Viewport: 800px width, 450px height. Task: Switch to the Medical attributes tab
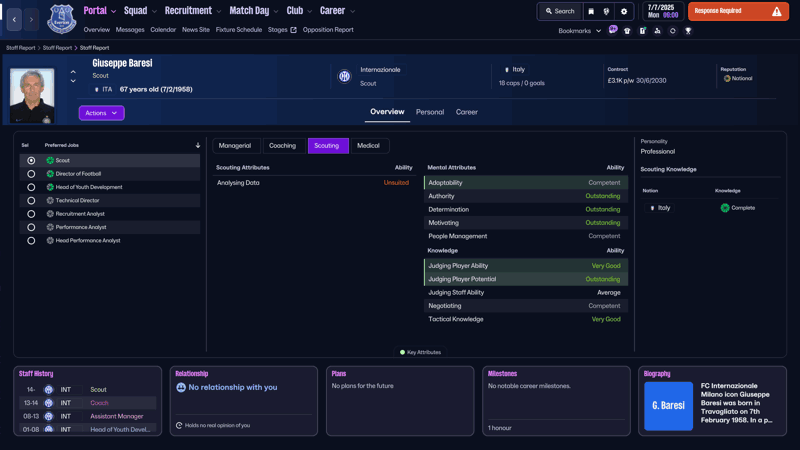pos(368,145)
